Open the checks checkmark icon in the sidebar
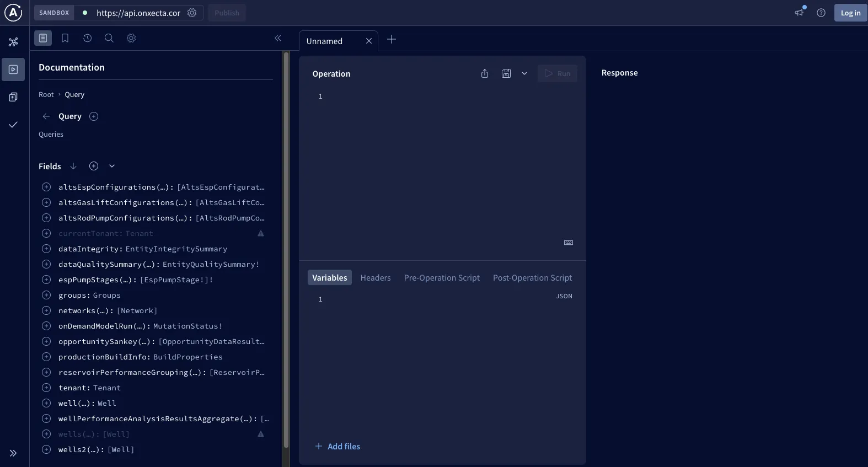The height and width of the screenshot is (467, 868). 13,125
